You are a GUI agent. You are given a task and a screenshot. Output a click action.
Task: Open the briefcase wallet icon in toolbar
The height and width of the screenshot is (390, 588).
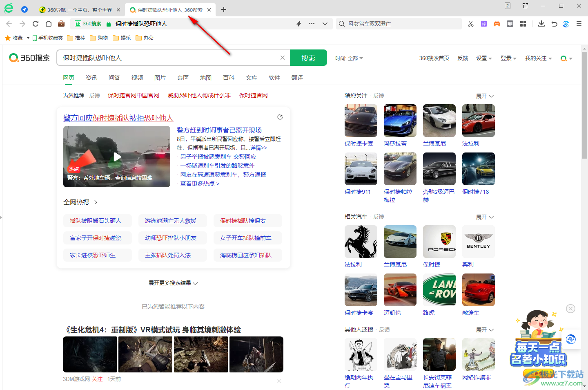61,24
